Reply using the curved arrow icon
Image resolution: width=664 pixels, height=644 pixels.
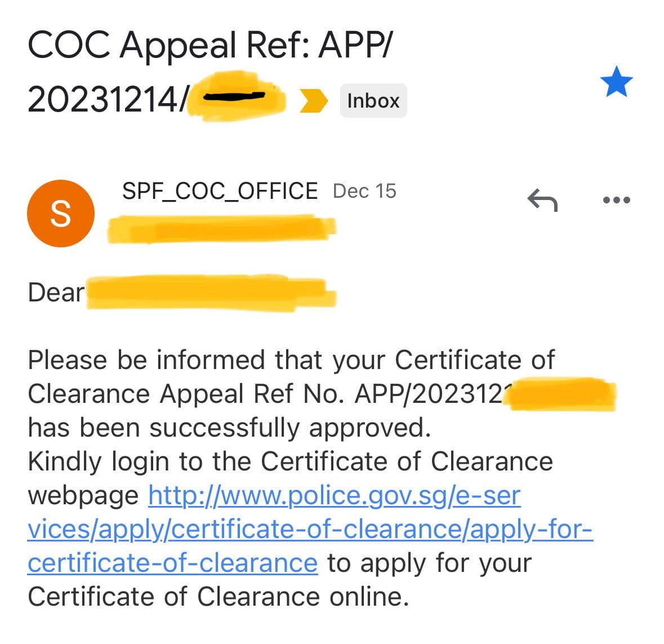[x=542, y=199]
